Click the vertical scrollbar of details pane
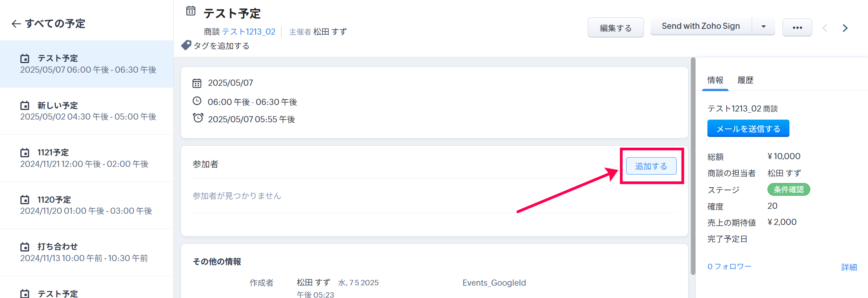This screenshot has height=298, width=868. 693,165
